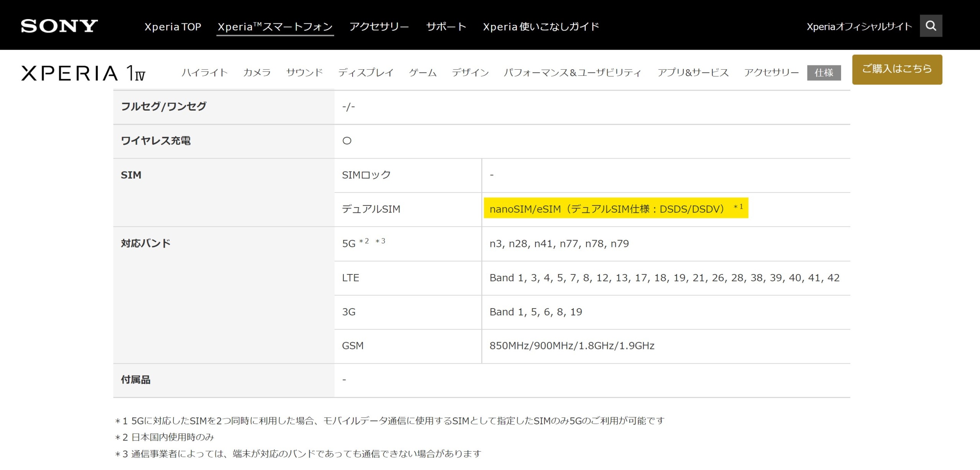Viewport: 980px width, 470px height.
Task: Select デュアルSIM cell label
Action: click(371, 209)
